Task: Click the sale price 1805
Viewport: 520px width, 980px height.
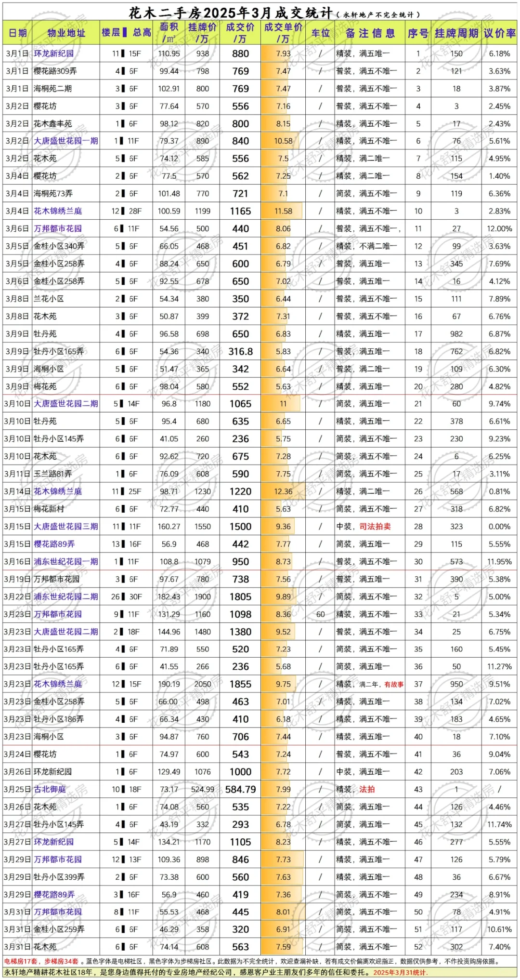Action: click(x=240, y=596)
